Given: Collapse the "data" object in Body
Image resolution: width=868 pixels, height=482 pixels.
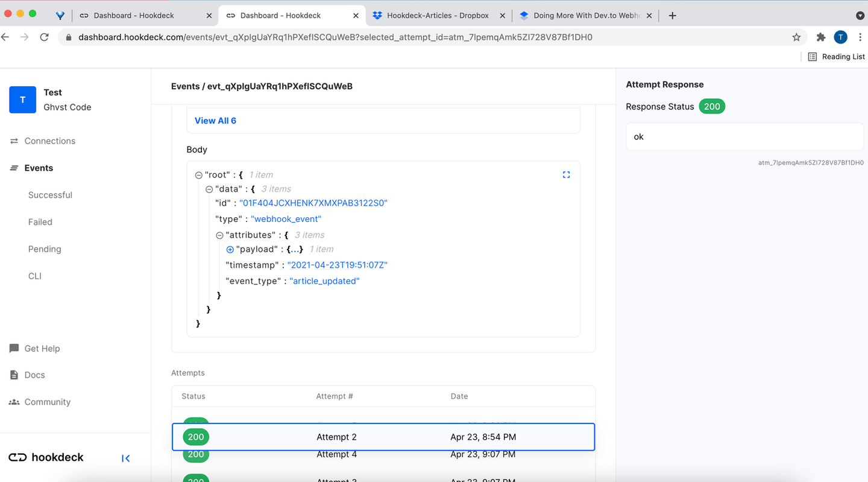Looking at the screenshot, I should pyautogui.click(x=208, y=189).
